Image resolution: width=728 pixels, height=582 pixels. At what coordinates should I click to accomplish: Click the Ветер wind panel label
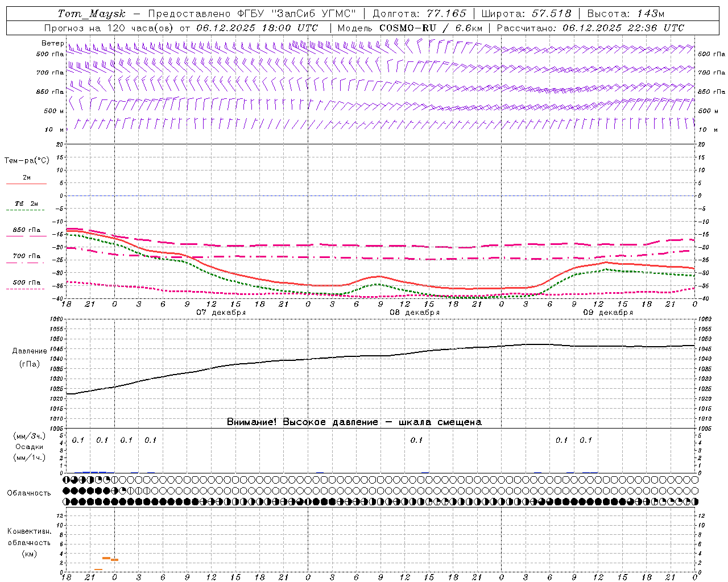(x=52, y=43)
